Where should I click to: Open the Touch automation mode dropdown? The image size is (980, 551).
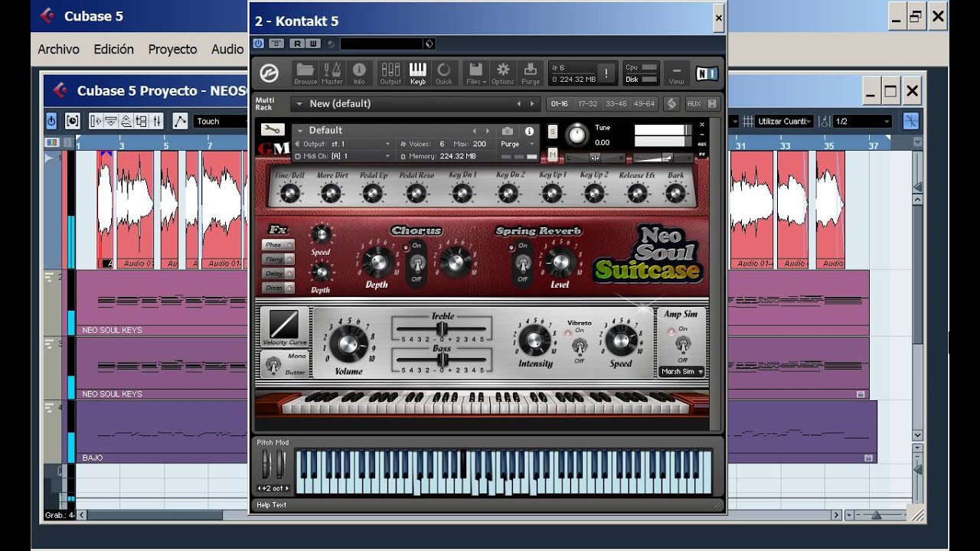220,121
